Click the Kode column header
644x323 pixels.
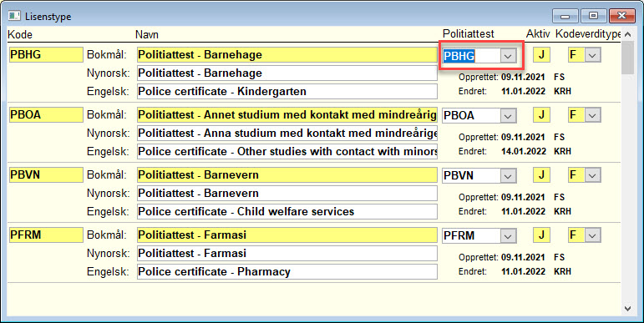(x=20, y=34)
